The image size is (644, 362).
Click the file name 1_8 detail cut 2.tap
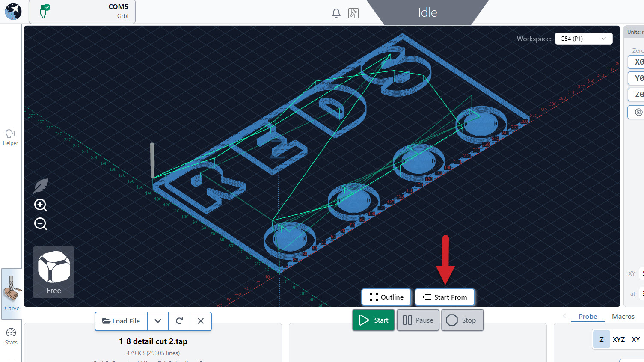pos(153,341)
